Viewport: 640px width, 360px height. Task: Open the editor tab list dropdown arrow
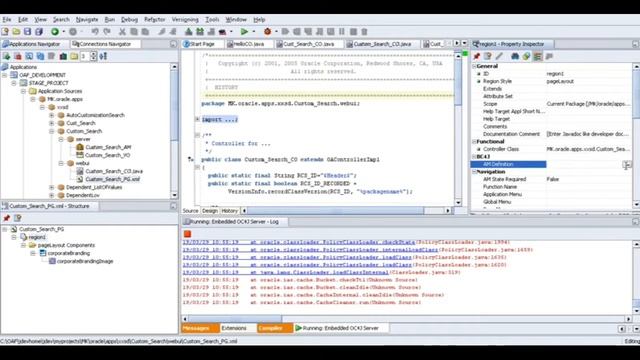[x=464, y=43]
